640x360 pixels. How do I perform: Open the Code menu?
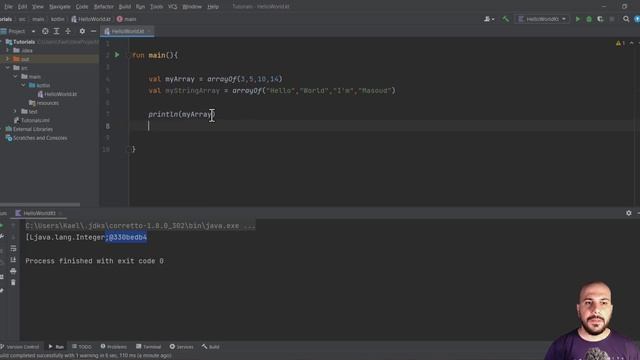coord(82,7)
